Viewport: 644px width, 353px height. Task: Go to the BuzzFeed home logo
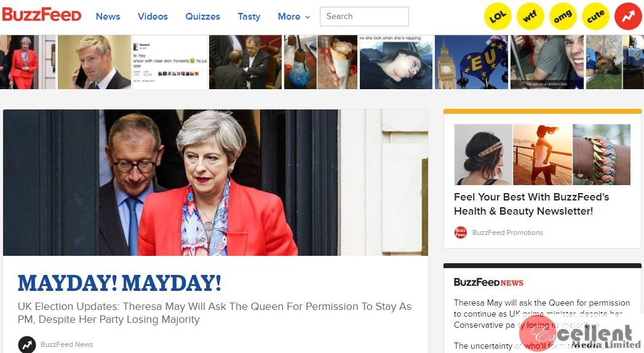pyautogui.click(x=41, y=15)
